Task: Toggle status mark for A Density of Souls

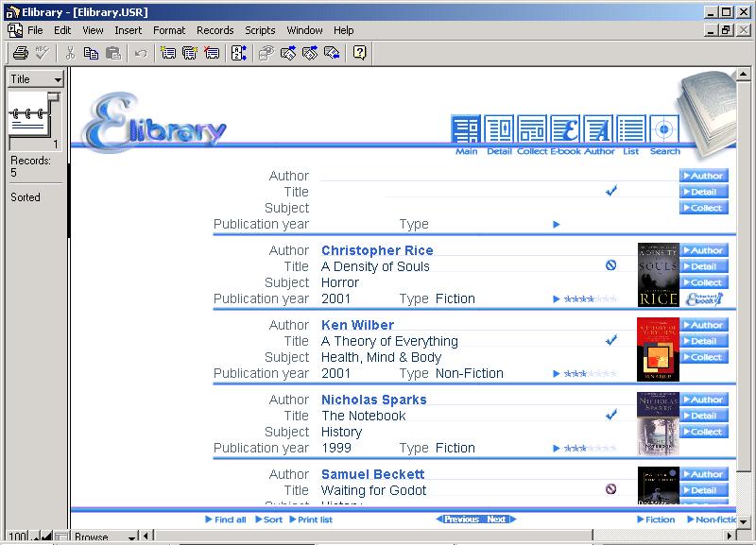Action: (x=610, y=265)
